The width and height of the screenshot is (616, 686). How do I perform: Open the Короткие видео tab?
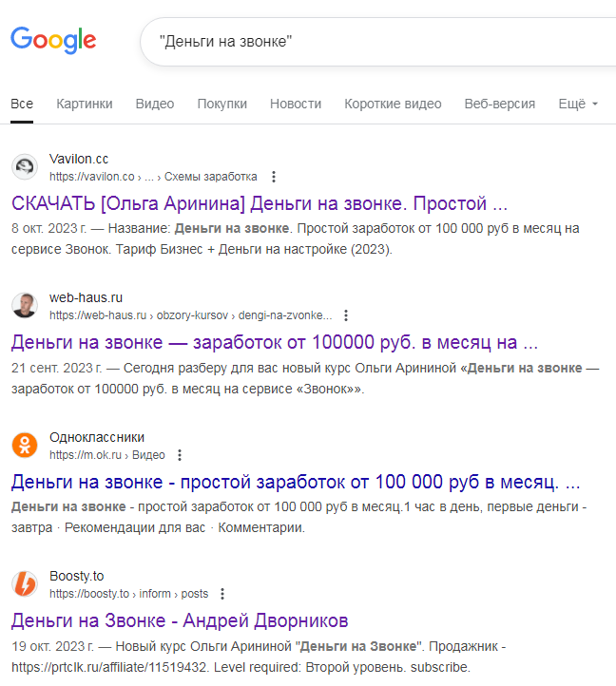(x=393, y=104)
